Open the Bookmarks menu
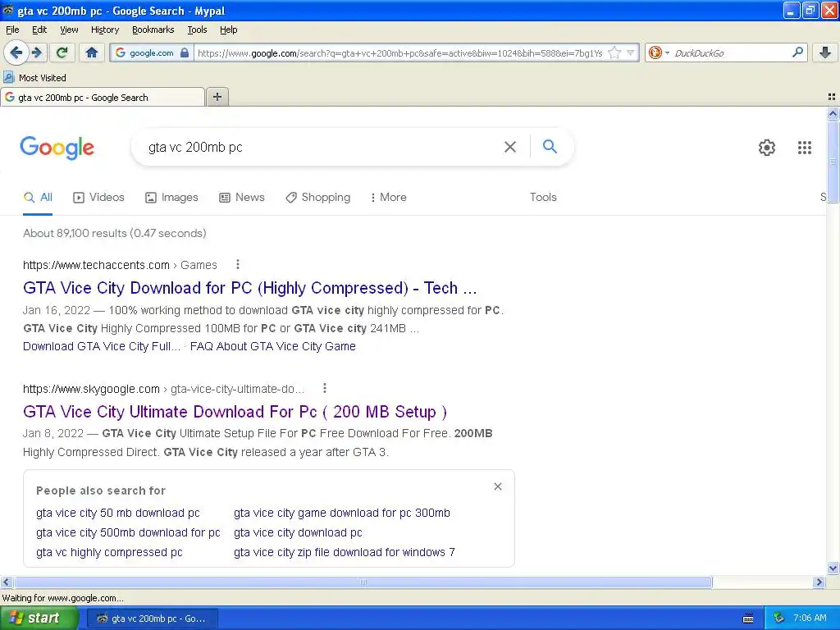 point(153,30)
